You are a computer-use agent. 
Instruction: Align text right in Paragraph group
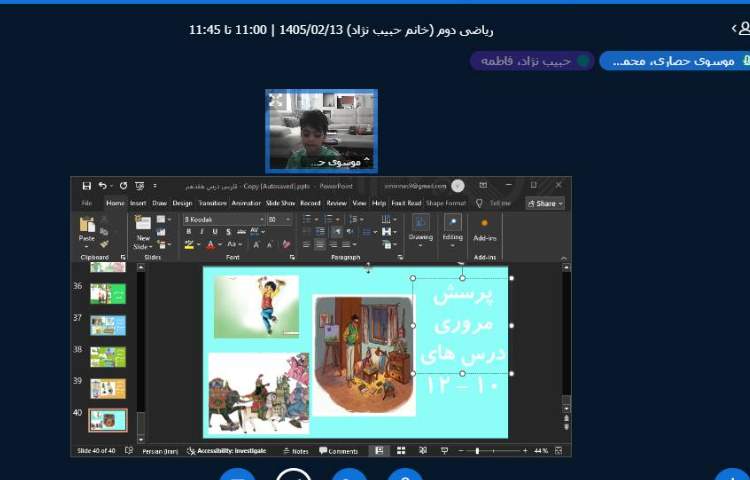click(333, 245)
